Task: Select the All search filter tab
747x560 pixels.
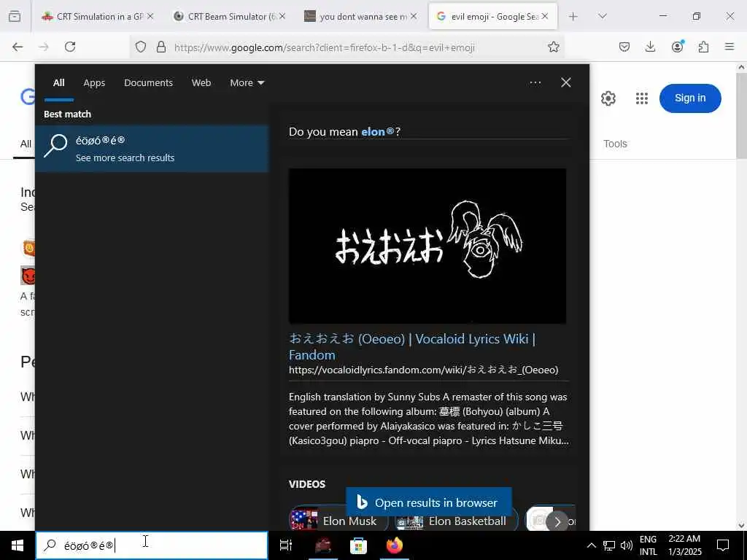Action: coord(58,83)
